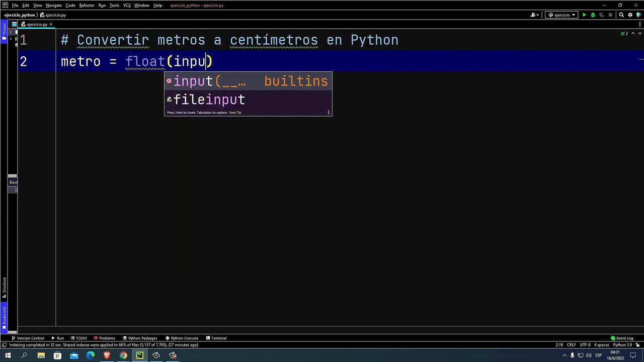Open Mail app from the taskbar
The width and height of the screenshot is (644, 362).
[74, 355]
